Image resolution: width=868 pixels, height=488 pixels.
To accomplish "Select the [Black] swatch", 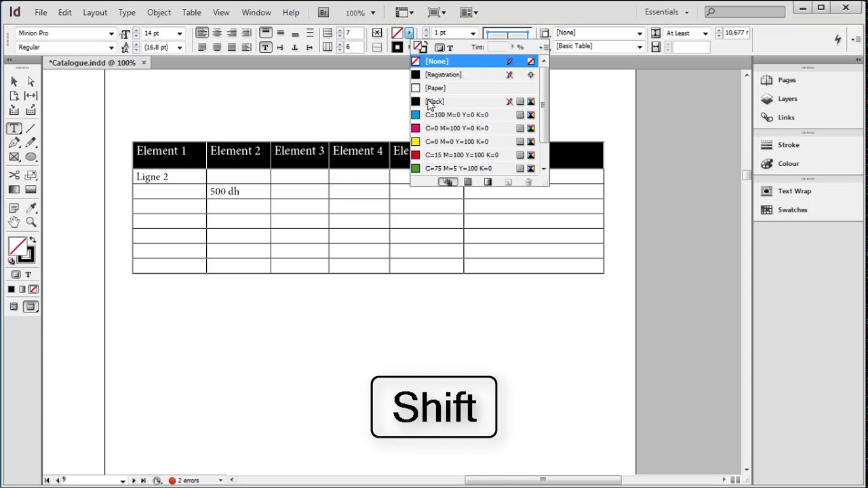I will 475,102.
